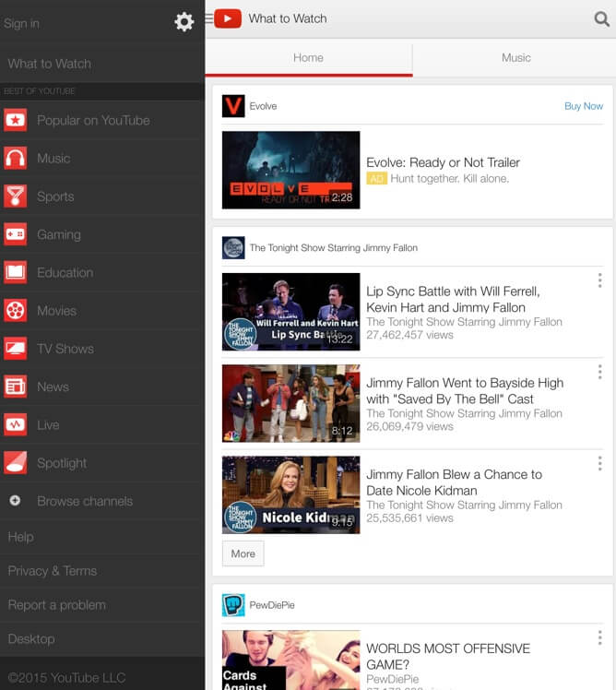
Task: Select the Music headphones icon
Action: tap(15, 159)
